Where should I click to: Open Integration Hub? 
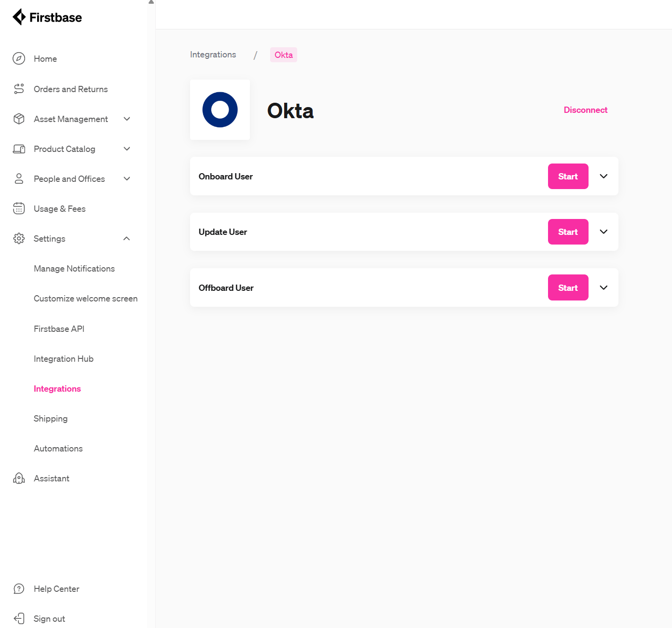click(64, 359)
